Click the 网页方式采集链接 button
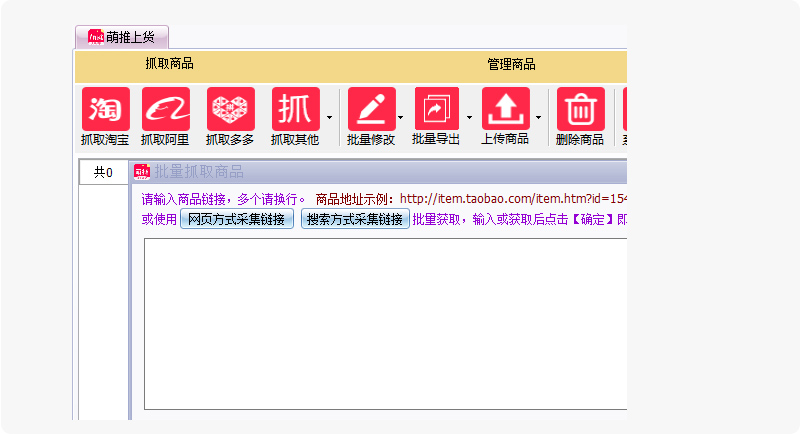The image size is (802, 434). tap(237, 219)
